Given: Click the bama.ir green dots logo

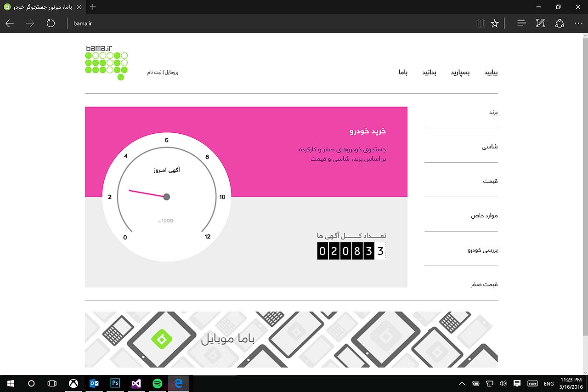Looking at the screenshot, I should (x=107, y=63).
